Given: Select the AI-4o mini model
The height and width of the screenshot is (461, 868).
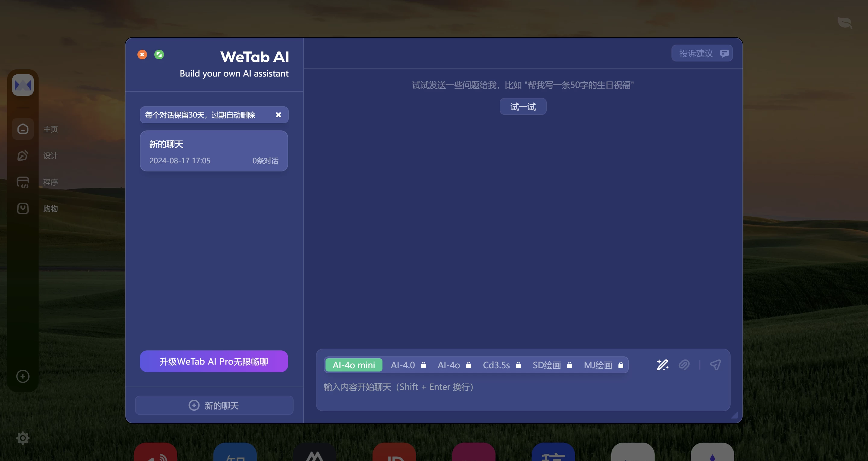Looking at the screenshot, I should tap(354, 365).
